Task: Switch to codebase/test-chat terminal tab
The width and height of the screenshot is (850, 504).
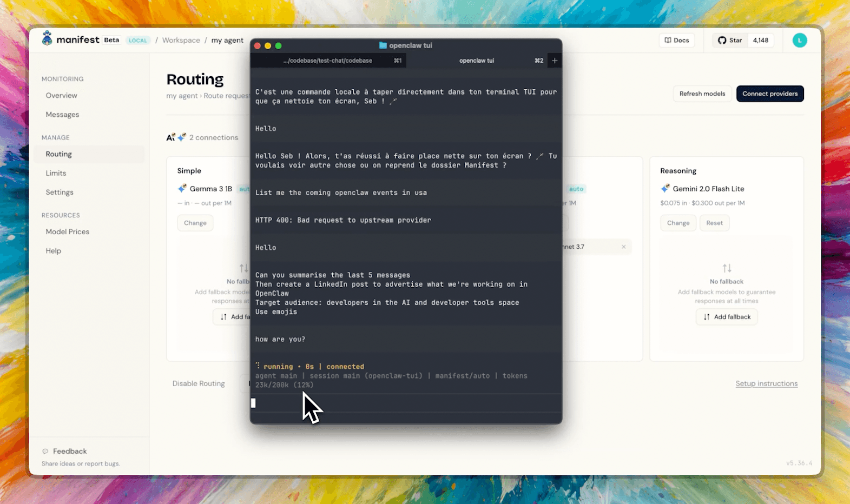Action: [x=328, y=61]
